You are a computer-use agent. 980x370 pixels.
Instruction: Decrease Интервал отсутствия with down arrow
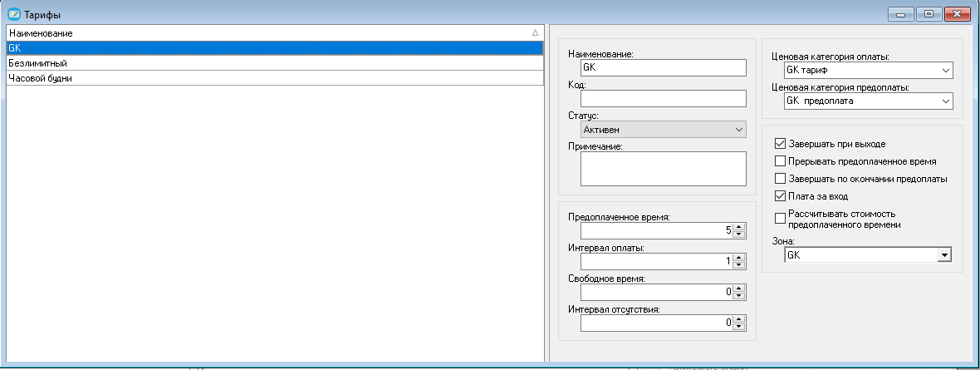pyautogui.click(x=739, y=326)
